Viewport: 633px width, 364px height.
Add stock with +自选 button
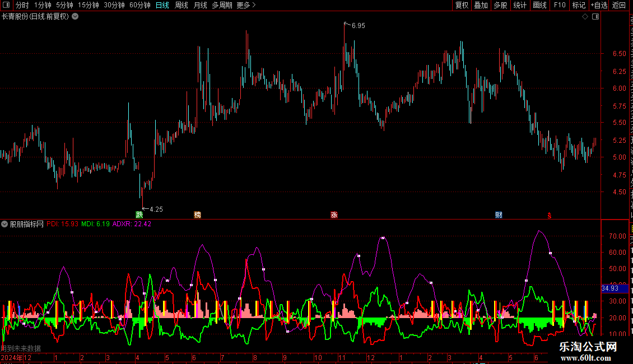click(599, 5)
